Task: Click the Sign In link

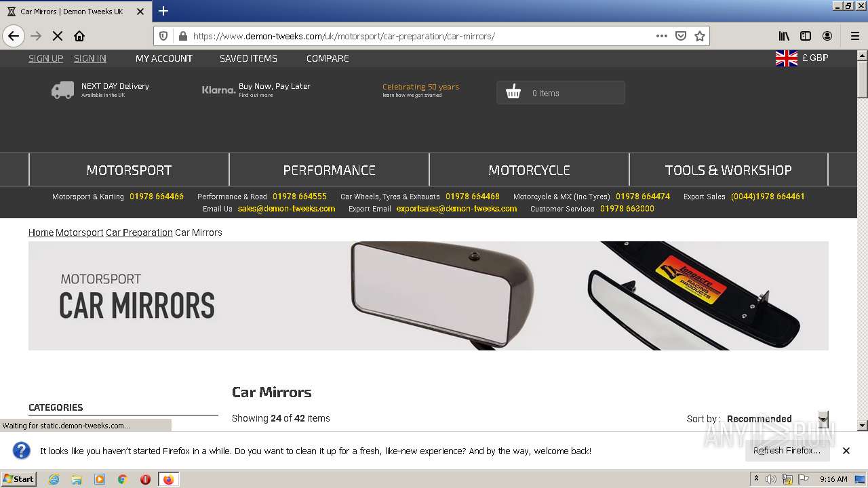Action: click(90, 58)
